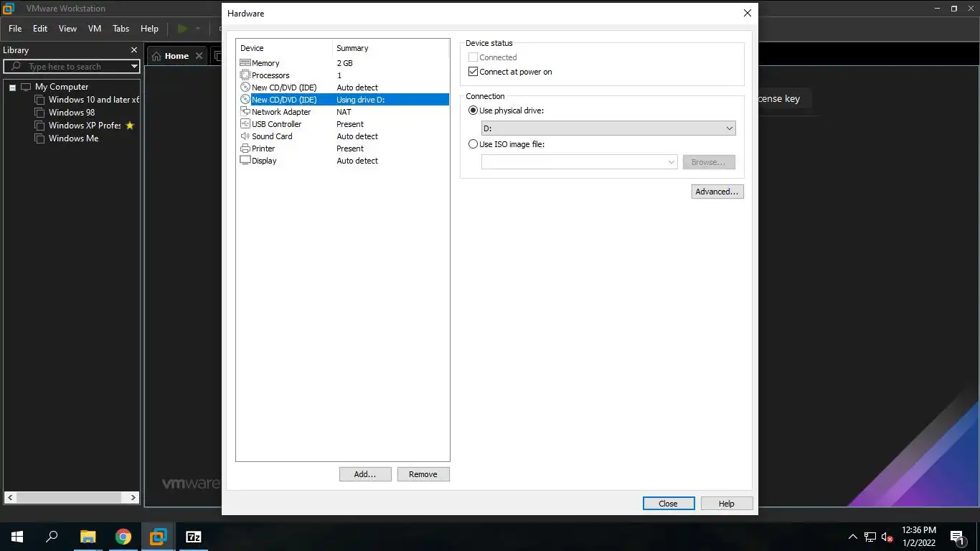Open the Edit menu
Screen dimensions: 980x551
(x=40, y=29)
